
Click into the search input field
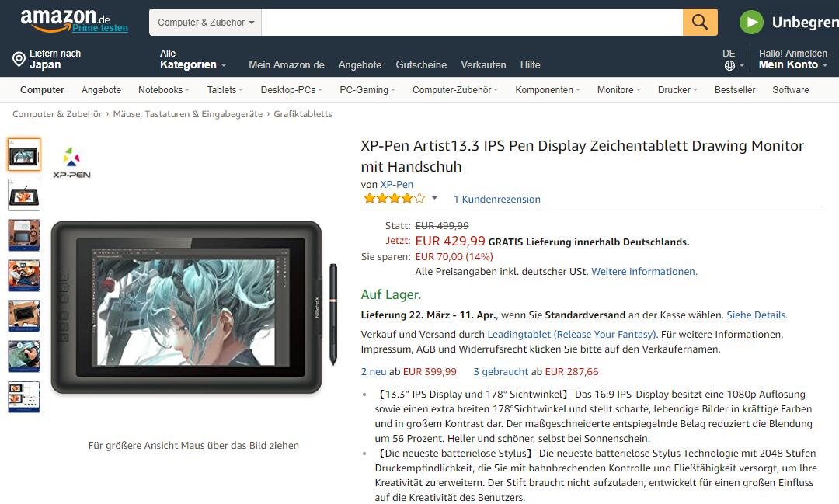(x=472, y=22)
